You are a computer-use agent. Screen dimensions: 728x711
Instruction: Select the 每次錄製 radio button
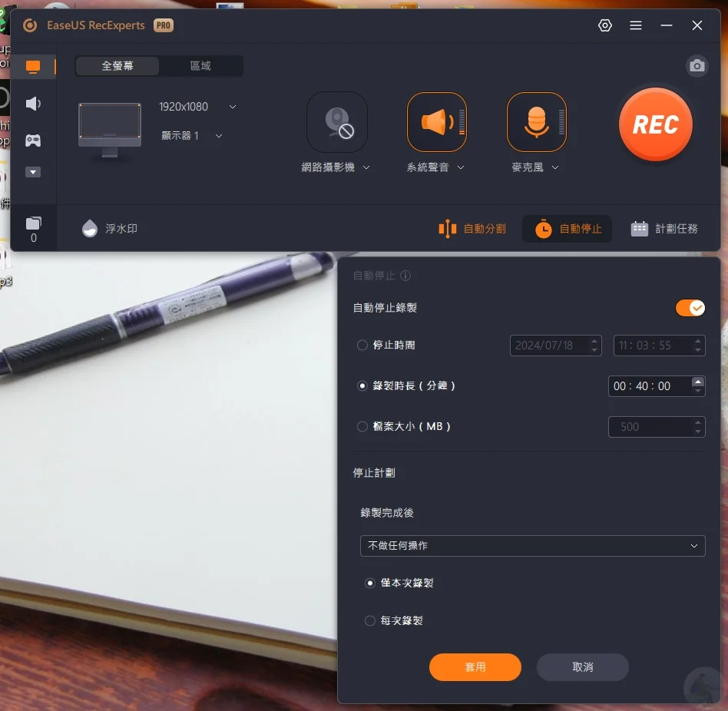pos(370,620)
